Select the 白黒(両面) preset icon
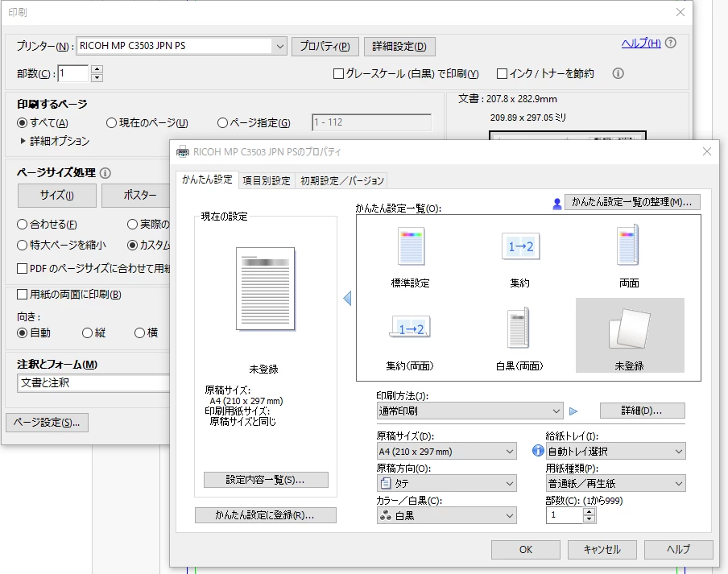Viewport: 728px width, 574px height. (518, 328)
